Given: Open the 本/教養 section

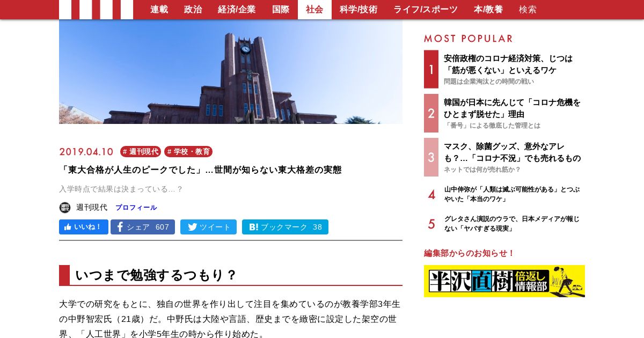Looking at the screenshot, I should (x=488, y=10).
